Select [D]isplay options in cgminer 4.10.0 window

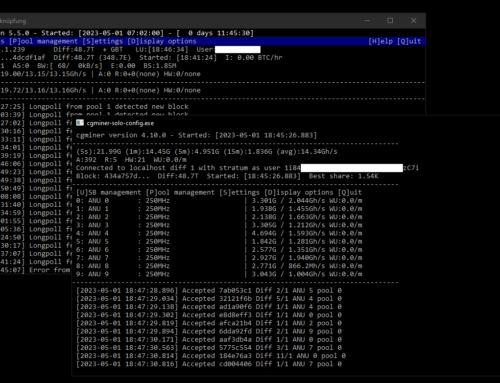(299, 192)
